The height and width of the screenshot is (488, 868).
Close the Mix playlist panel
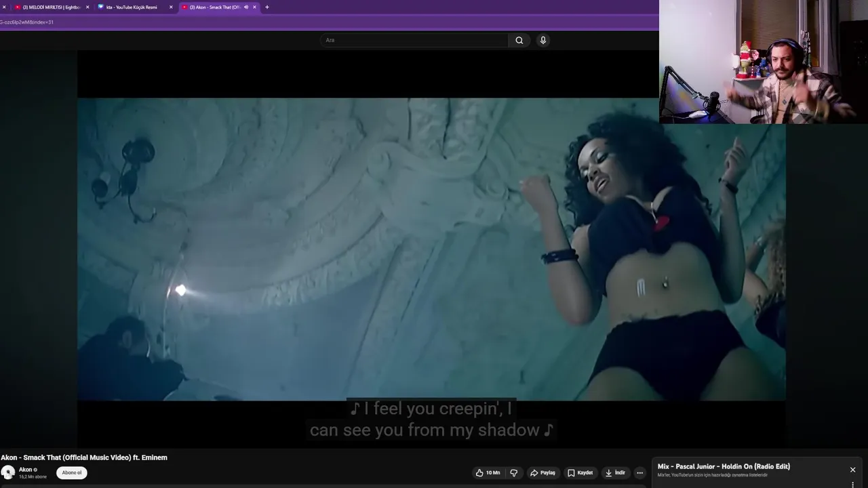(852, 470)
